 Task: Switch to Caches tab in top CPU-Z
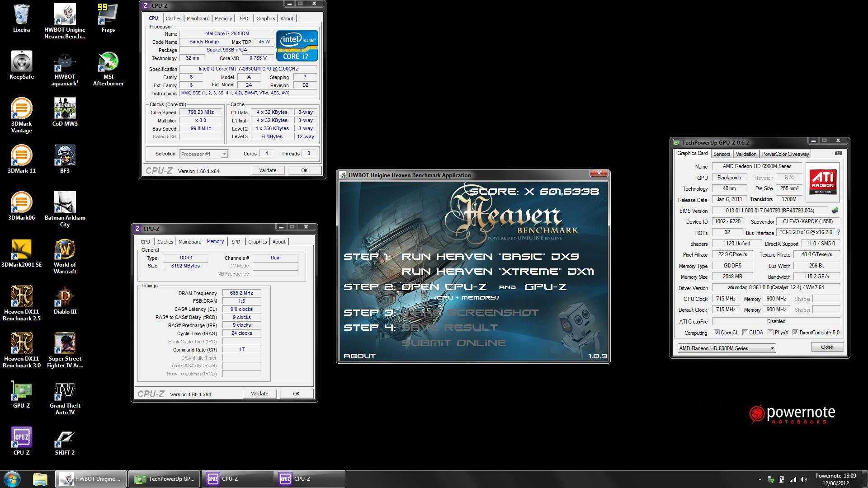point(173,19)
